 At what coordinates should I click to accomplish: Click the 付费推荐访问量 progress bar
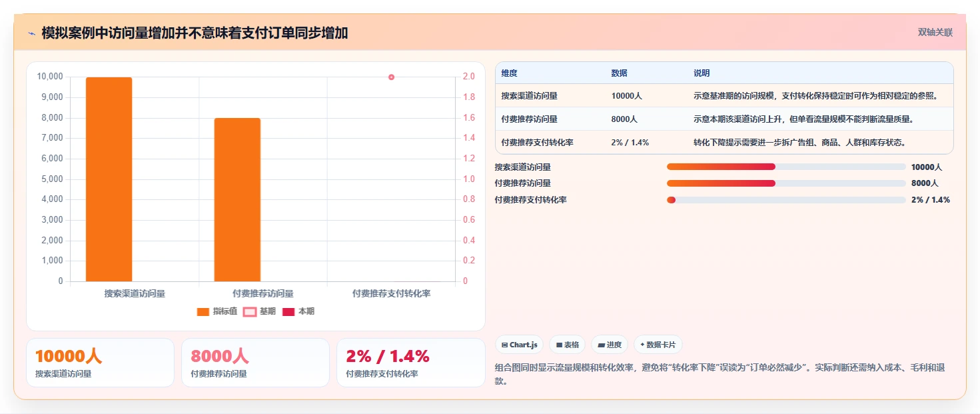coord(786,183)
